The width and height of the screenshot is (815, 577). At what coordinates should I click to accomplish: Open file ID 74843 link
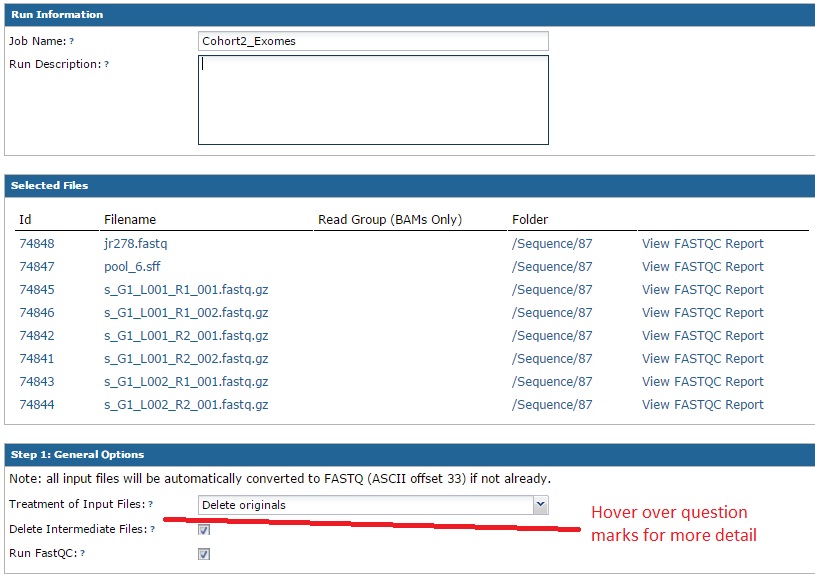(37, 382)
